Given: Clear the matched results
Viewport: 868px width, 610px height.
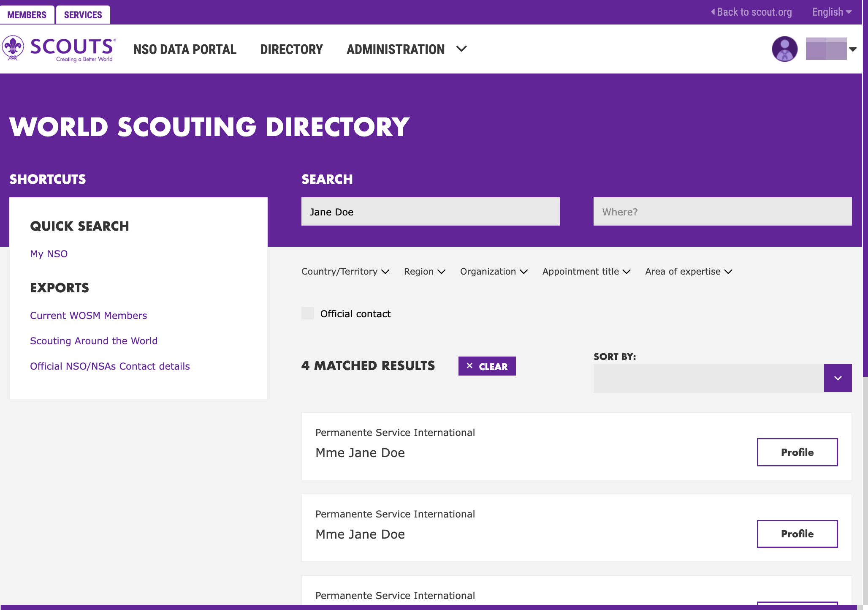Looking at the screenshot, I should pos(487,366).
